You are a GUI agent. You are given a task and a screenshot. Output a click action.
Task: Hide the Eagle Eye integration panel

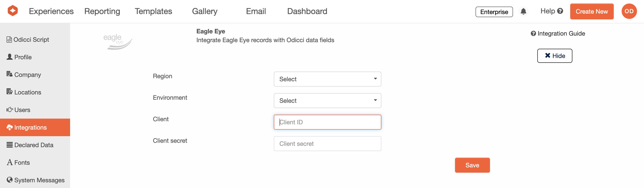click(554, 56)
